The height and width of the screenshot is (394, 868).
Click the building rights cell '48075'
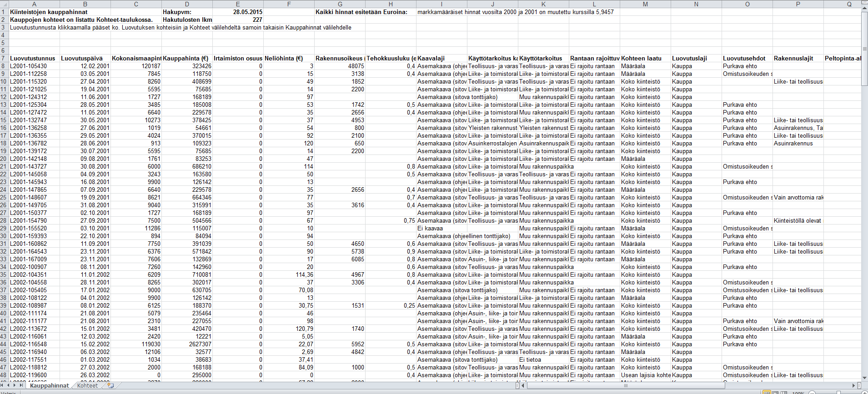pyautogui.click(x=340, y=66)
